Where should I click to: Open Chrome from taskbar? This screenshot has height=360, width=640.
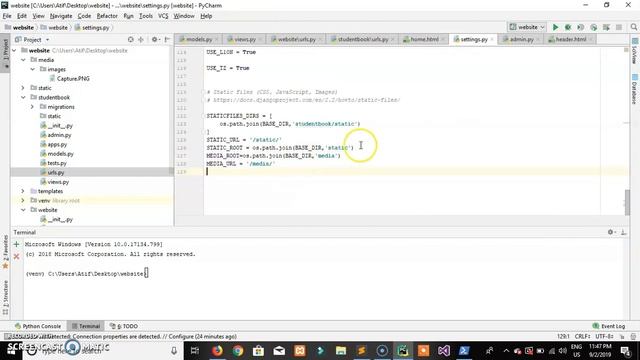[x=238, y=351]
